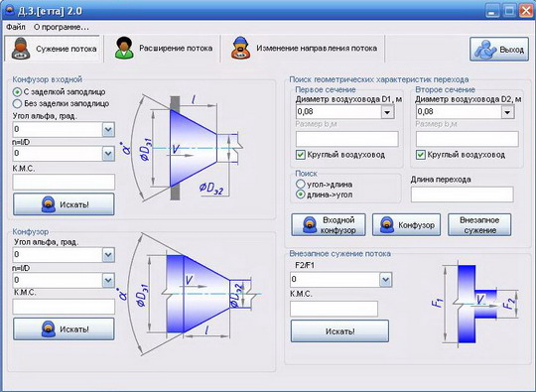This screenshot has width=536, height=392.
Task: Click Искать! in Конфузор входной group
Action: [x=64, y=204]
